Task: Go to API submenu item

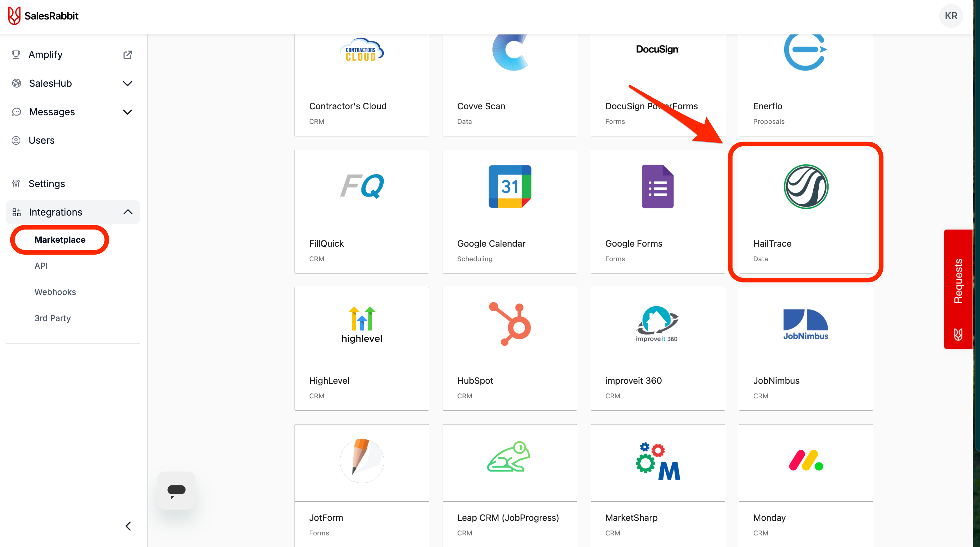Action: [x=41, y=266]
